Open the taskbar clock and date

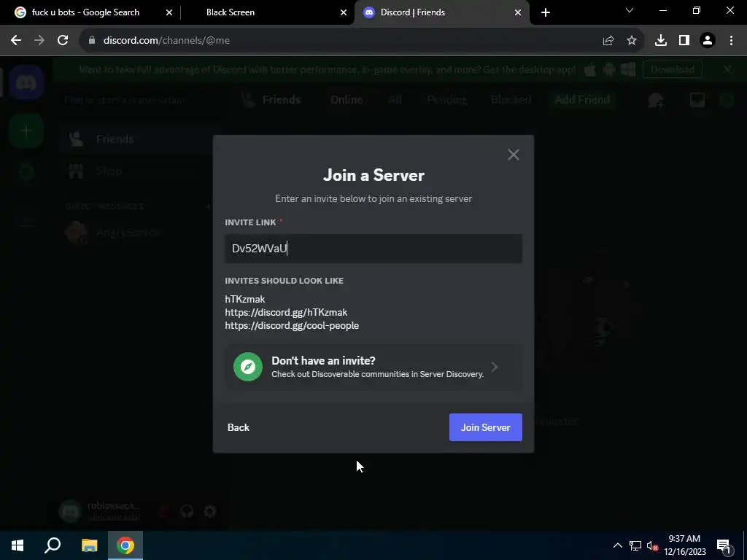[x=684, y=545]
